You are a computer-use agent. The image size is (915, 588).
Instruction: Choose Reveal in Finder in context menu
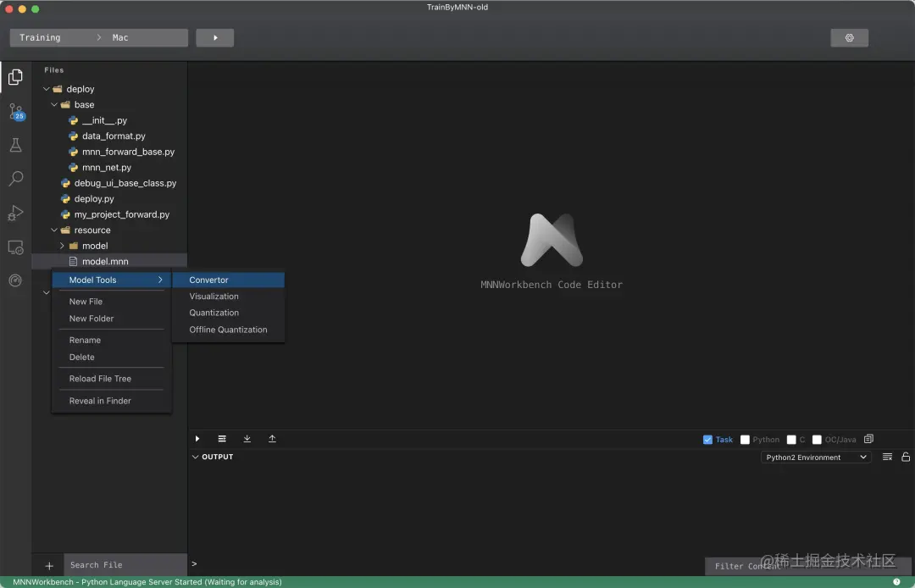pos(112,401)
